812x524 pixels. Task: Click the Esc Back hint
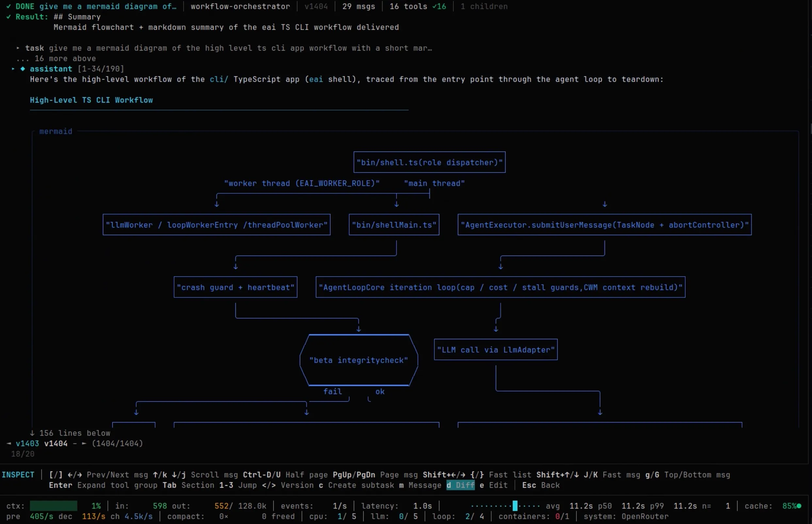[541, 485]
